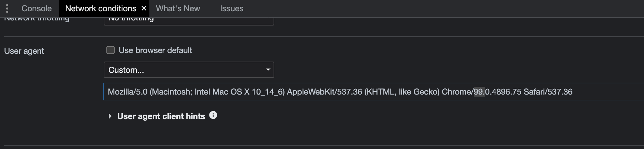This screenshot has height=149, width=644.
Task: Click the arrow on the Custom... dropdown
Action: [x=268, y=70]
